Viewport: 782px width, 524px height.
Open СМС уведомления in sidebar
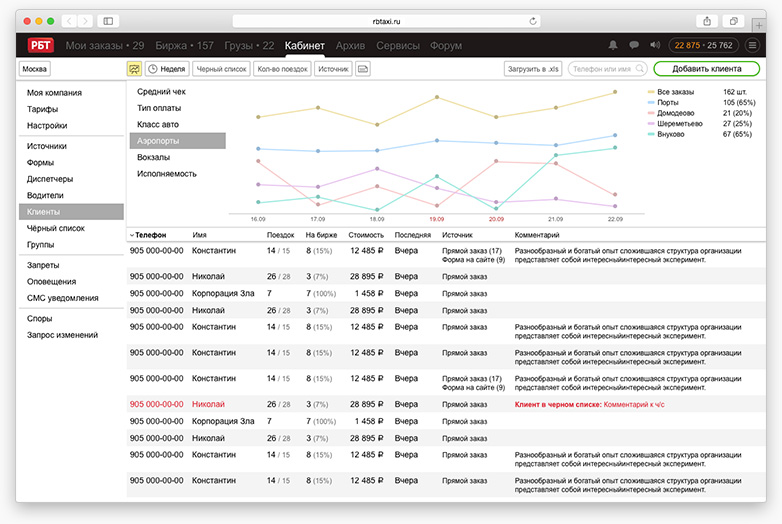(62, 298)
